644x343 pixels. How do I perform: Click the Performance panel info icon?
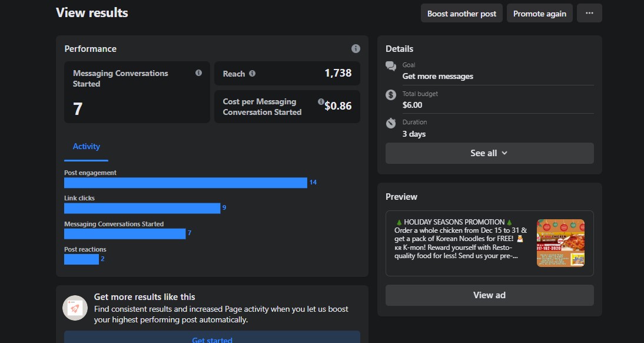356,49
